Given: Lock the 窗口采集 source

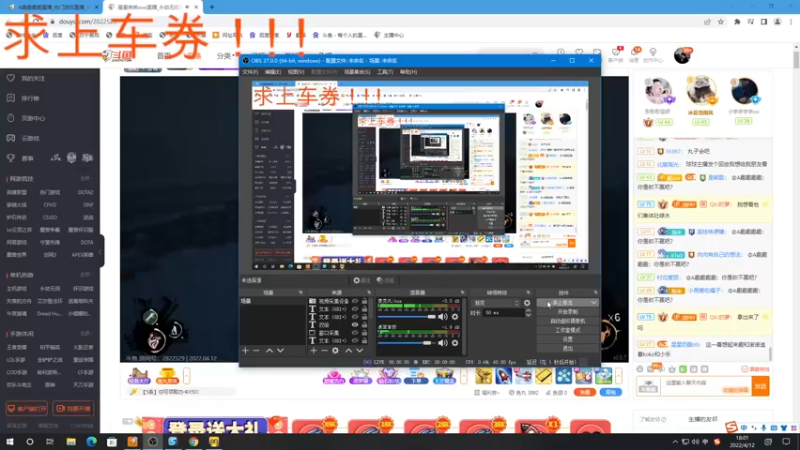Looking at the screenshot, I should [x=364, y=333].
